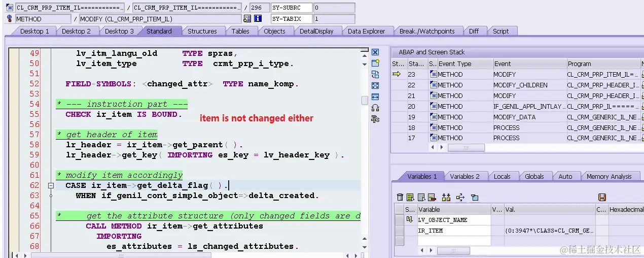The image size is (644, 258).
Task: Switch to the Auto tab
Action: 565,176
